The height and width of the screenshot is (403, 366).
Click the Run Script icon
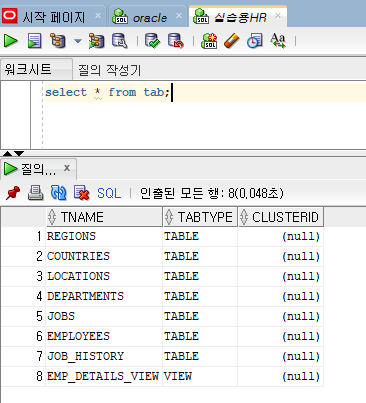click(34, 41)
